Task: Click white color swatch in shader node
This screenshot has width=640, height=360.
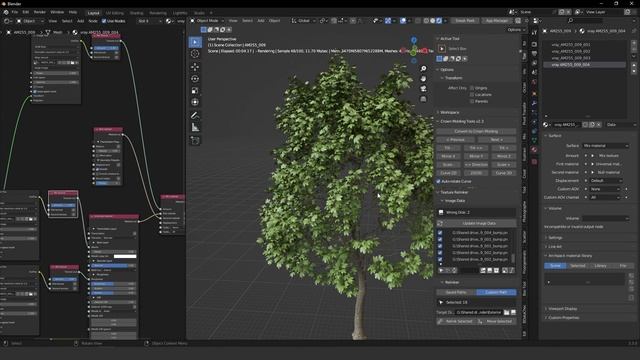Action: pos(125,256)
